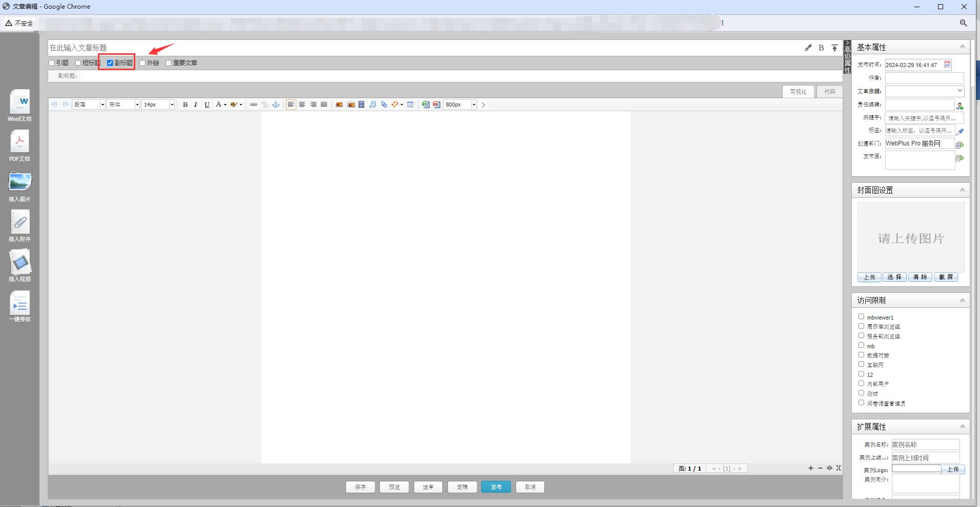Screen dimensions: 980x507
Task: Click the PDF文档 import icon
Action: [x=19, y=142]
